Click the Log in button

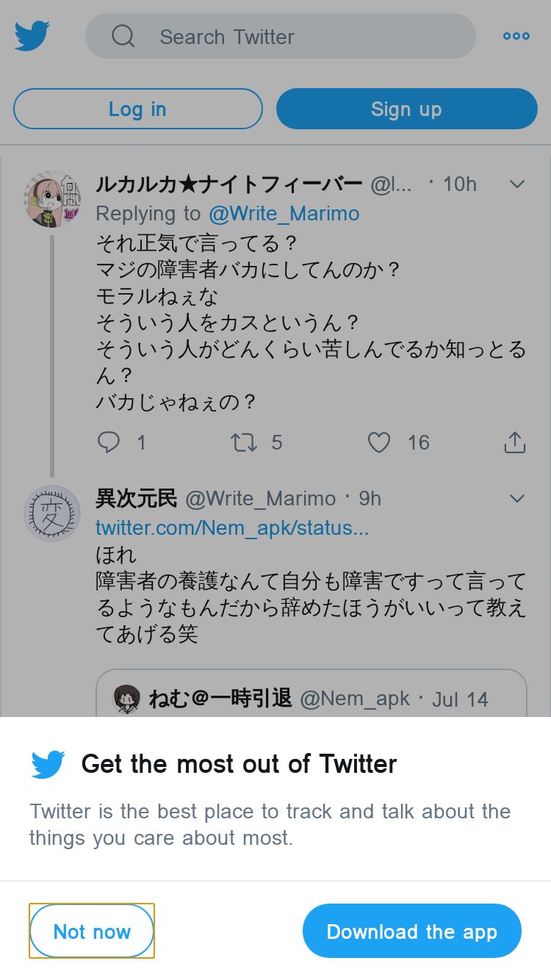(x=138, y=109)
